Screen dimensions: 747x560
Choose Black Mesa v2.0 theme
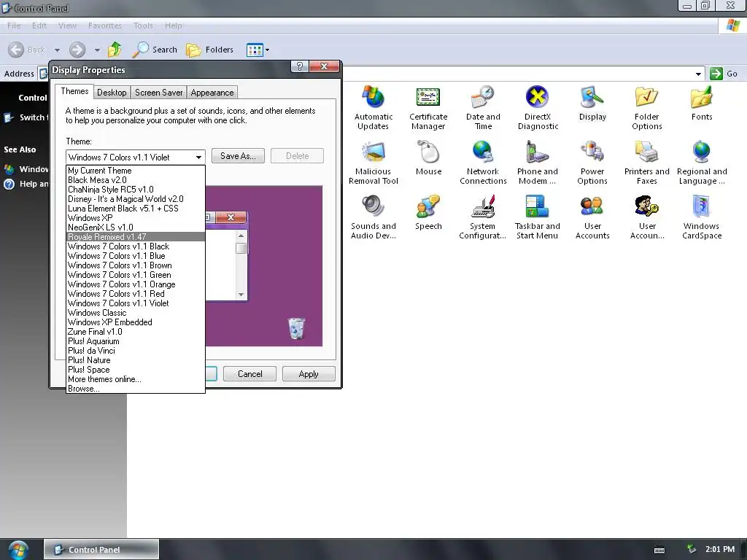135,180
